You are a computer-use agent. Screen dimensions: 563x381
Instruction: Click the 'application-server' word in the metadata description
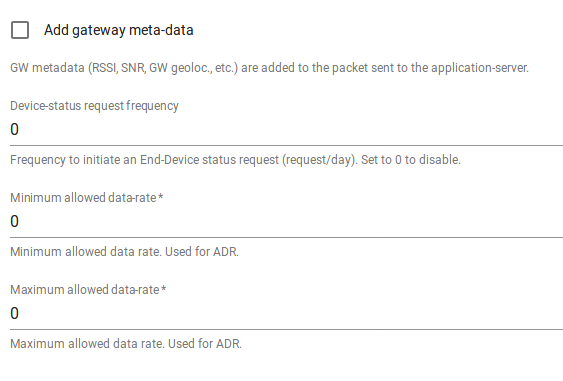click(480, 68)
